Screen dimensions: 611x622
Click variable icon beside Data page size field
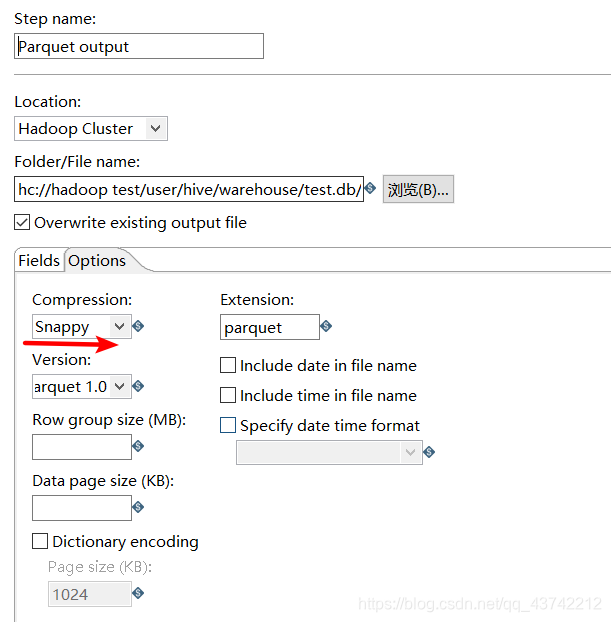click(138, 507)
